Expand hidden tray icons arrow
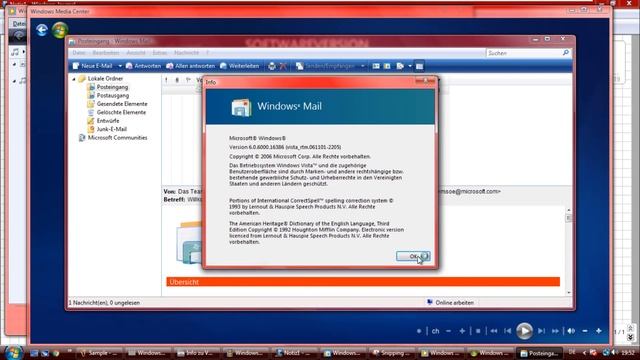The image size is (640, 360). click(584, 353)
